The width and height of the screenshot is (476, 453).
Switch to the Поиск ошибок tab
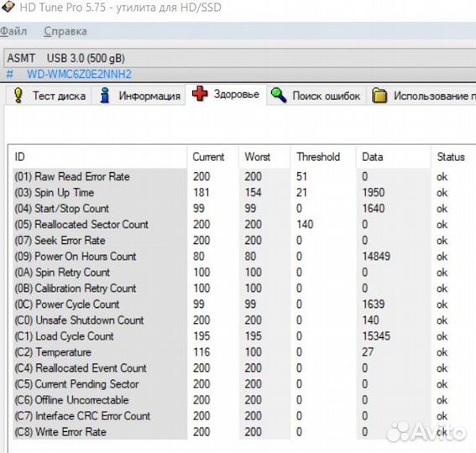click(x=316, y=96)
